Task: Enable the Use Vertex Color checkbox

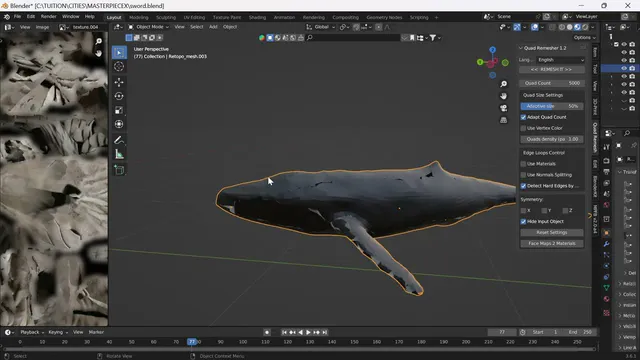Action: tap(523, 128)
